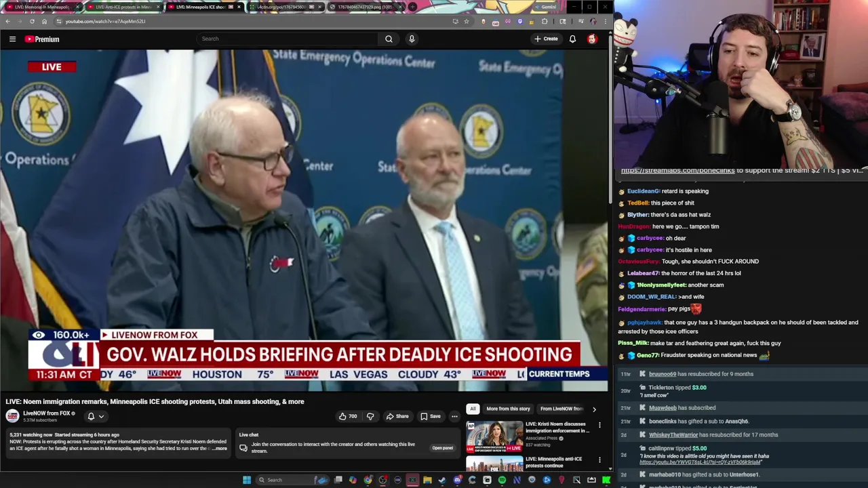Share the live video
Viewport: 868px width, 488px height.
click(397, 416)
